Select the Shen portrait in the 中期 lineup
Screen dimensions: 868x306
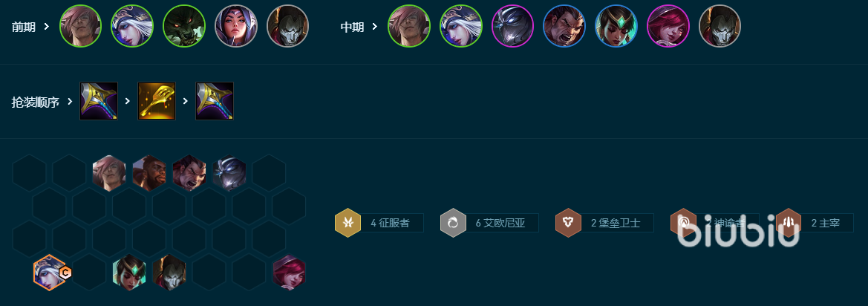pyautogui.click(x=512, y=26)
